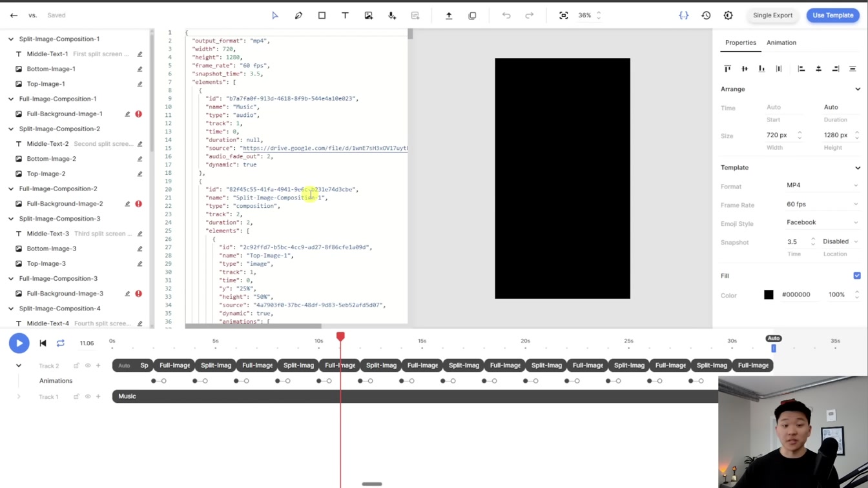Collapse the Split-Image-Composition-1 group
This screenshot has height=488, width=868.
click(11, 39)
